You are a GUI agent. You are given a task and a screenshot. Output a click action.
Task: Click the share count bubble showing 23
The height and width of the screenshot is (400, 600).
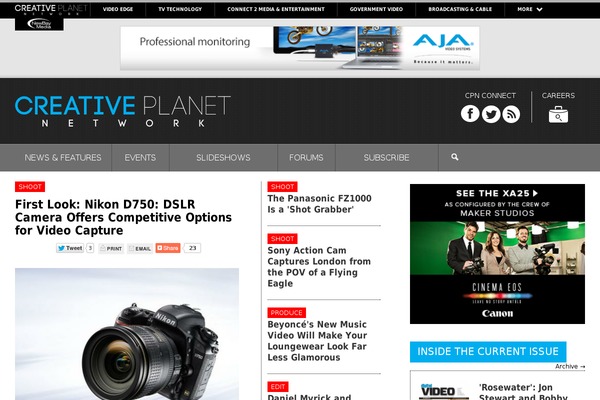point(192,248)
